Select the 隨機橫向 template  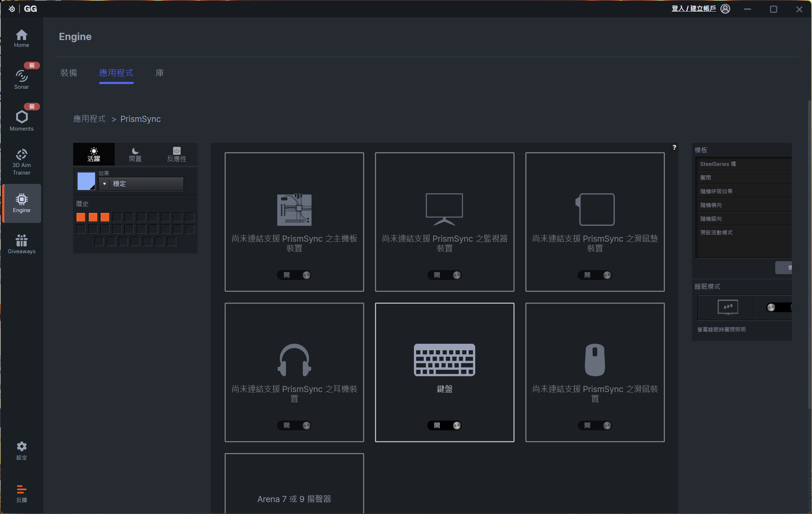click(743, 205)
